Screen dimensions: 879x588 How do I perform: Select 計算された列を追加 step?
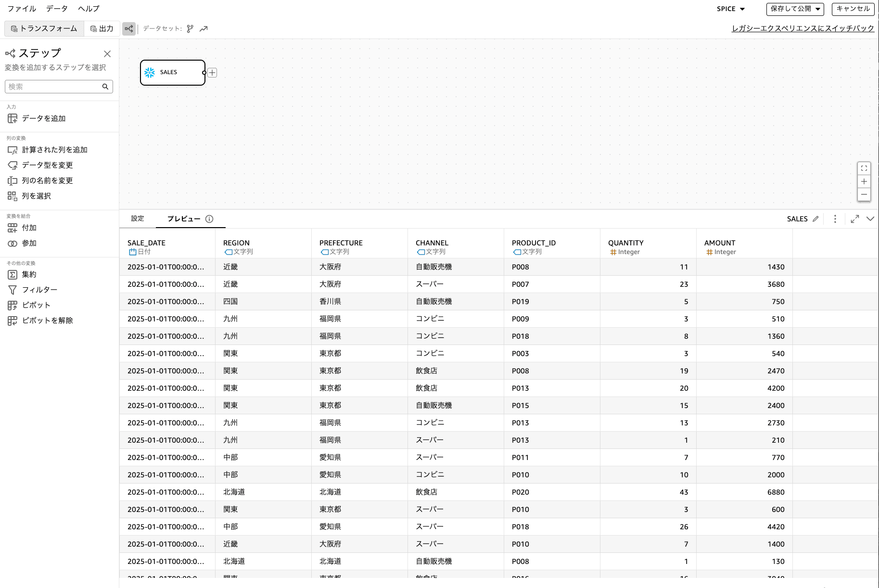pyautogui.click(x=48, y=150)
